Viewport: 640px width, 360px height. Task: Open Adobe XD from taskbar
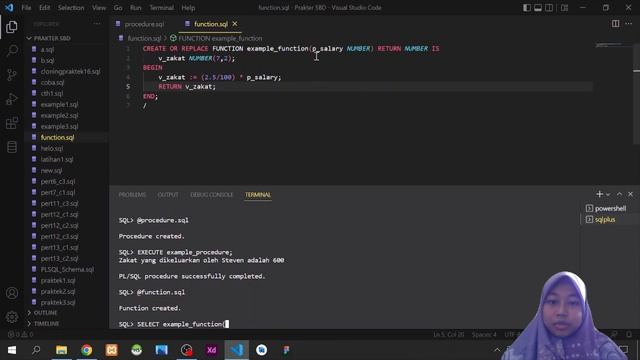pyautogui.click(x=211, y=350)
